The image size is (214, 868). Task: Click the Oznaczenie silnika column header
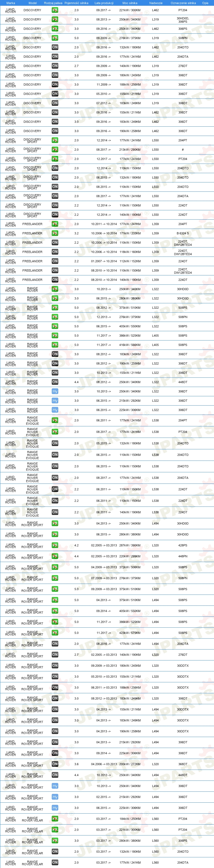[x=183, y=3]
